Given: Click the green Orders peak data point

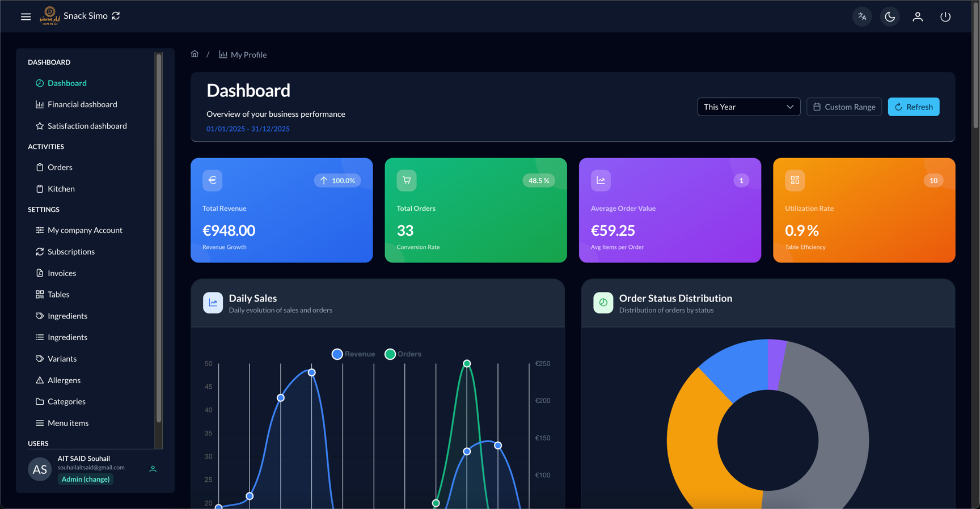Looking at the screenshot, I should 467,363.
